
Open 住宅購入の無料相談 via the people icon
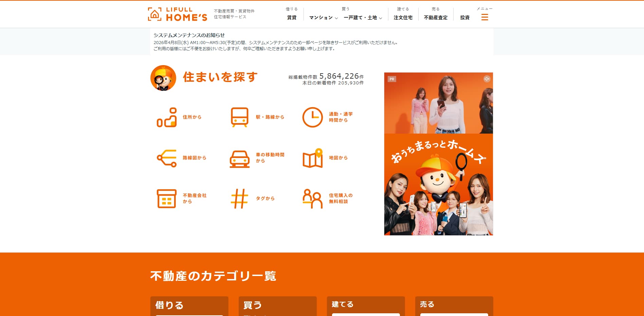tap(312, 198)
